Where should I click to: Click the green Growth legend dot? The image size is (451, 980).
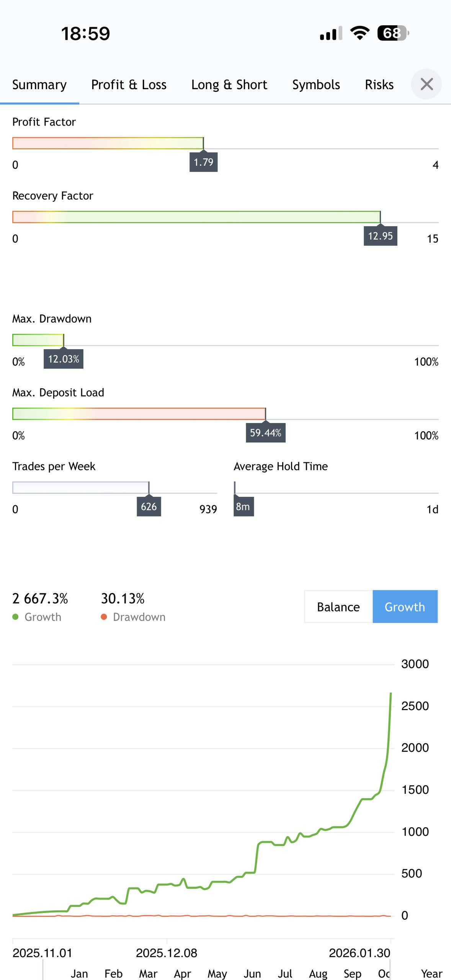coord(16,617)
